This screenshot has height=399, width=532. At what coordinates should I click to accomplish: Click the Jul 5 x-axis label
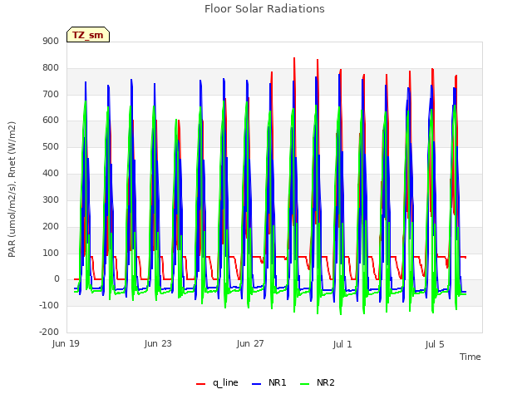[x=435, y=344]
